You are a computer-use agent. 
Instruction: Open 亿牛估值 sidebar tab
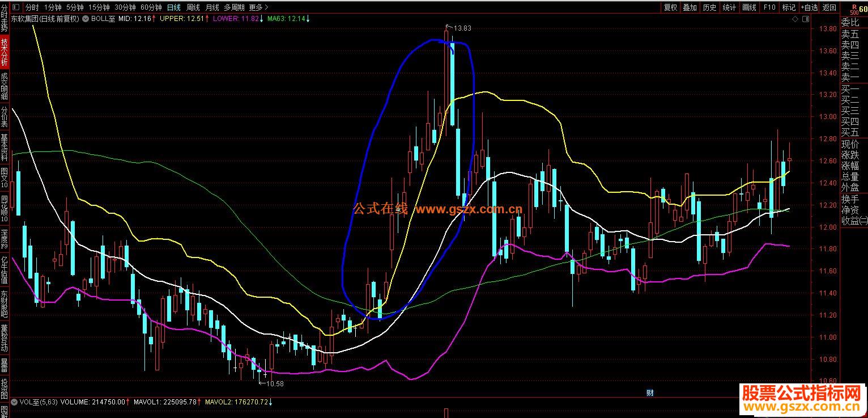click(x=5, y=271)
